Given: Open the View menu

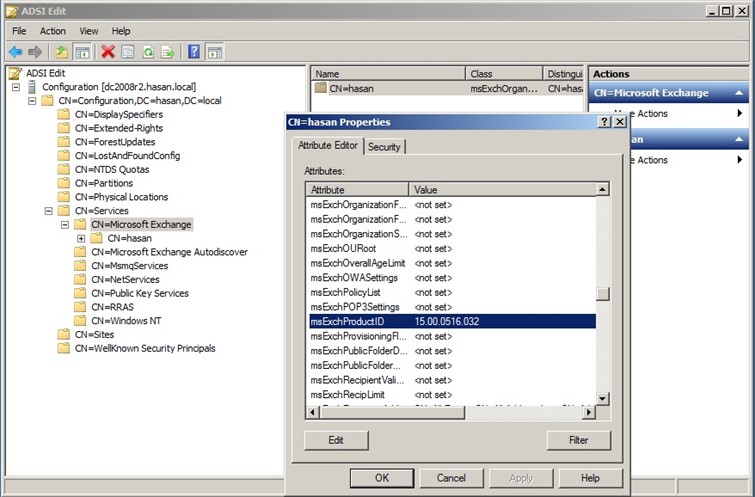Looking at the screenshot, I should point(89,31).
